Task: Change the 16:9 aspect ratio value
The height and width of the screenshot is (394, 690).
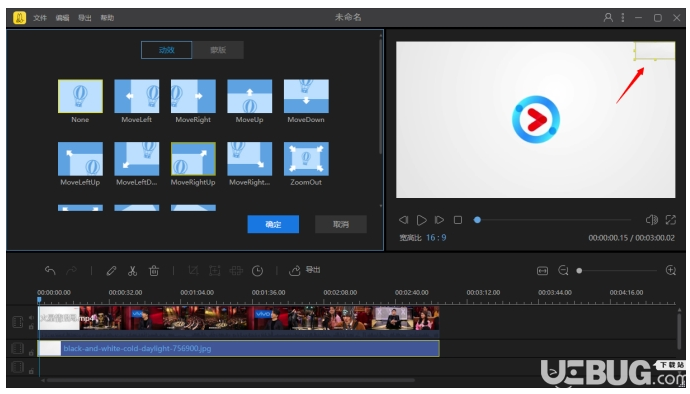Action: coord(436,238)
